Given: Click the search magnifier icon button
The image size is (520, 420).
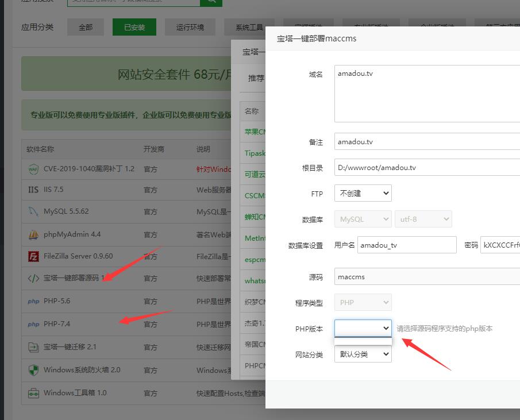Looking at the screenshot, I should 211,2.
